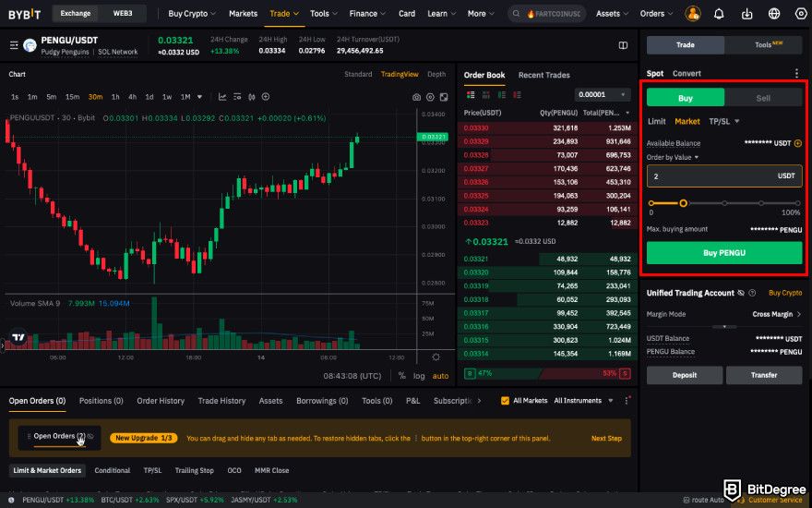Image resolution: width=812 pixels, height=508 pixels.
Task: Click the add comparison plus-circle icon
Action: pyautogui.click(x=266, y=97)
